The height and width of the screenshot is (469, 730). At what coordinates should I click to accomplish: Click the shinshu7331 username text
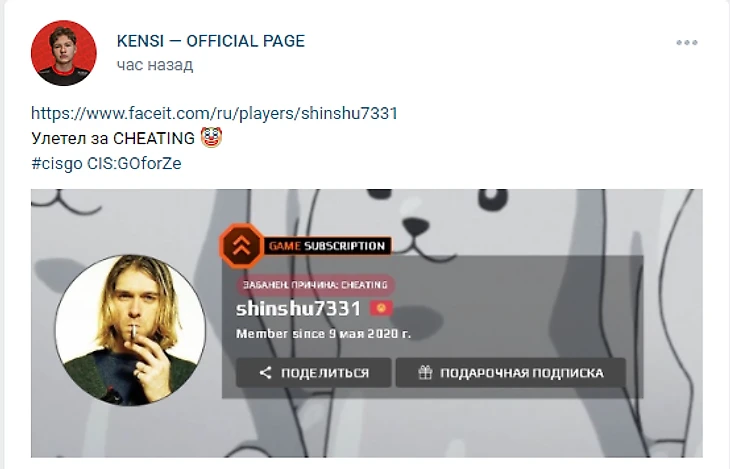(298, 308)
